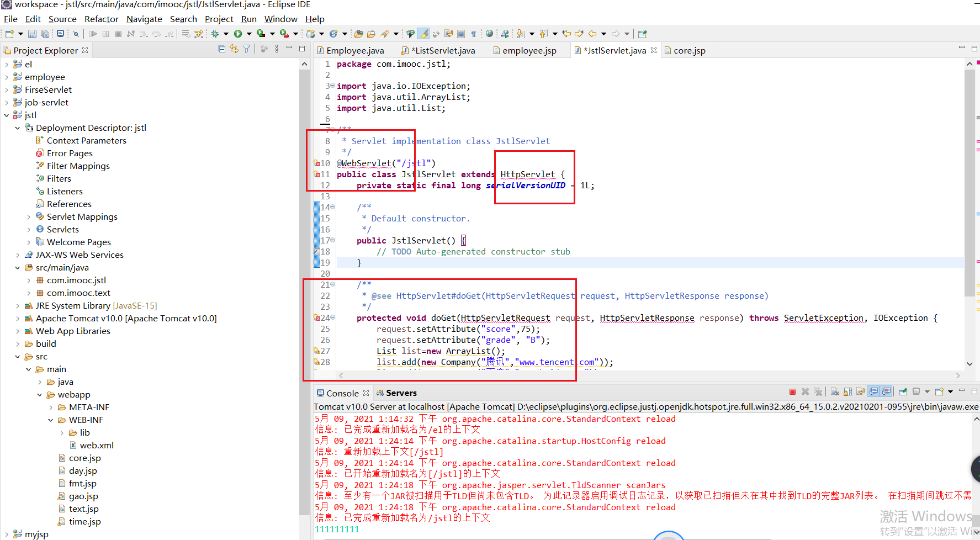Click the Search flashlight toolbar icon
The image size is (980, 540).
tap(385, 34)
